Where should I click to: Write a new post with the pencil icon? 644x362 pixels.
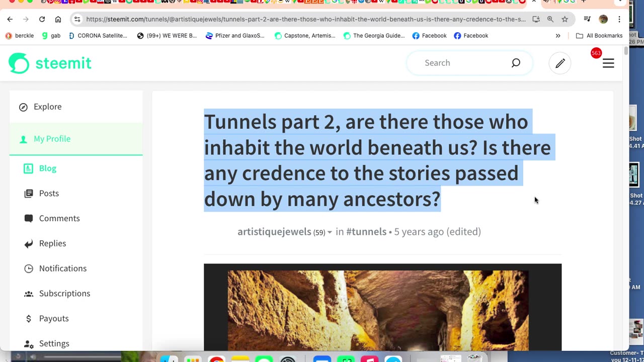(560, 63)
